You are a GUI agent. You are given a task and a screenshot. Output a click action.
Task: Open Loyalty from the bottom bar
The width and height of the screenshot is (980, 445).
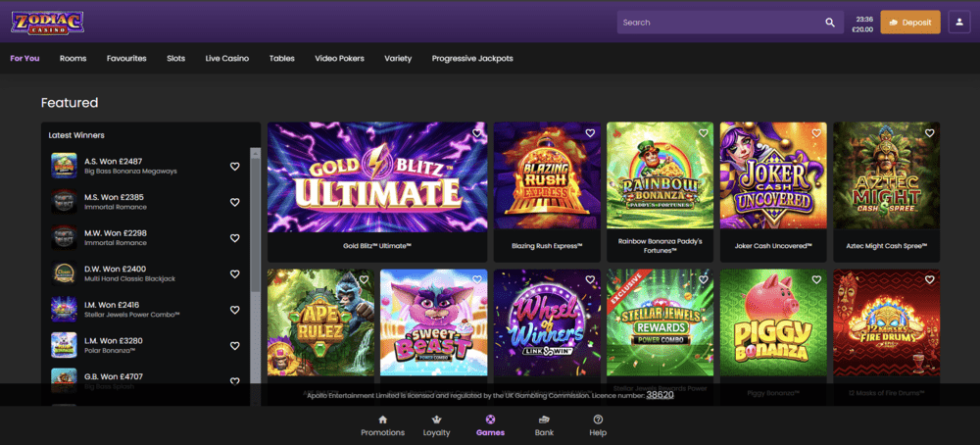click(436, 425)
